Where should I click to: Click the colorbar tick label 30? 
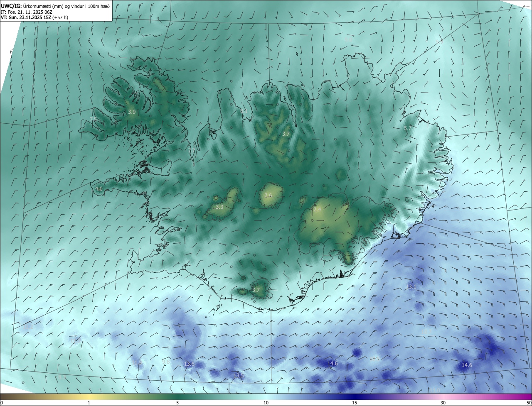[443, 403]
